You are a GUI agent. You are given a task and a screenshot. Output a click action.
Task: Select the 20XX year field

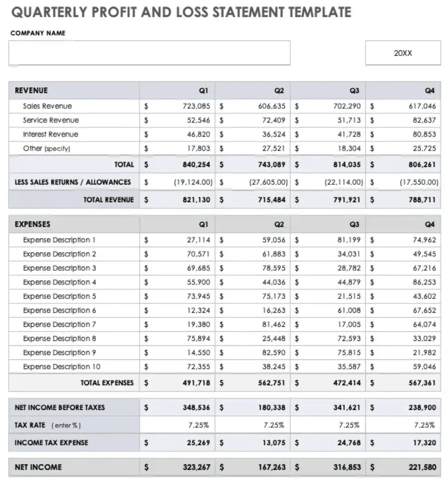pos(403,52)
